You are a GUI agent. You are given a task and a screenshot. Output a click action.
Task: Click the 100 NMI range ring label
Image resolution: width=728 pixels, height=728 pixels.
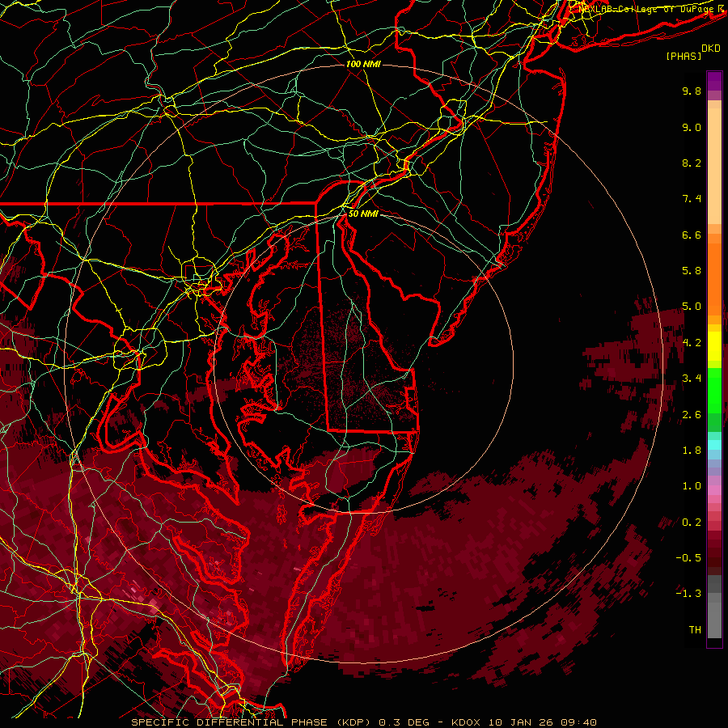pyautogui.click(x=363, y=64)
